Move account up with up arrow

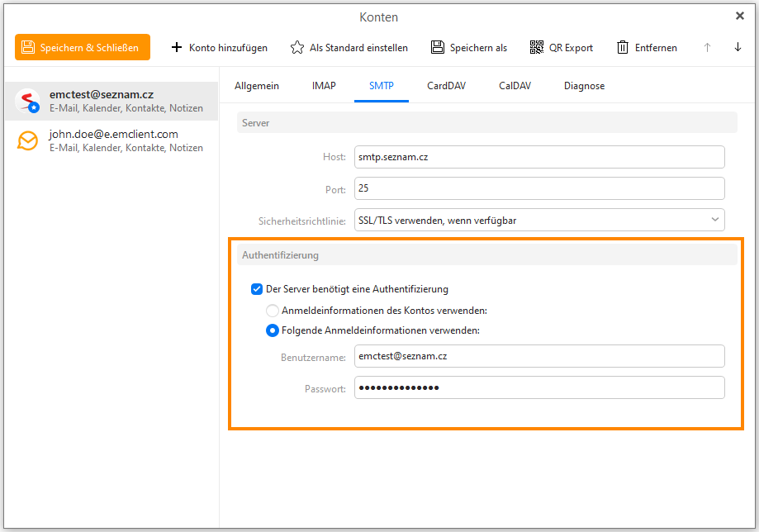click(707, 48)
